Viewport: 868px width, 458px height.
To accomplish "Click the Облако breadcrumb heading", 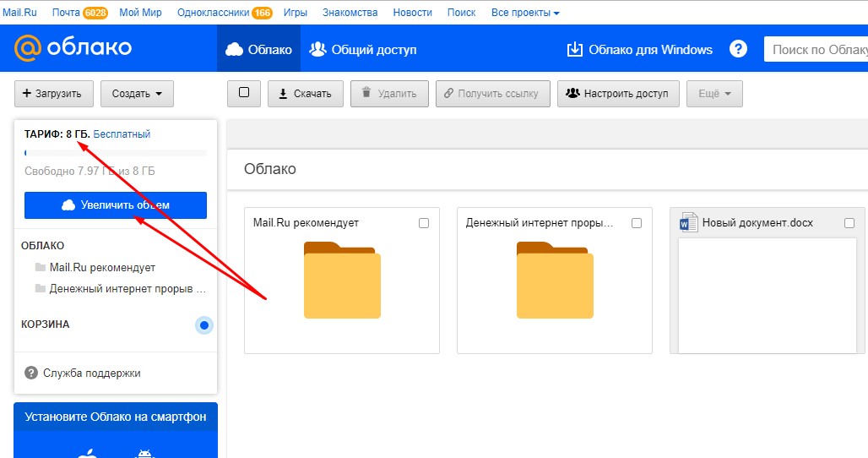I will coord(270,169).
